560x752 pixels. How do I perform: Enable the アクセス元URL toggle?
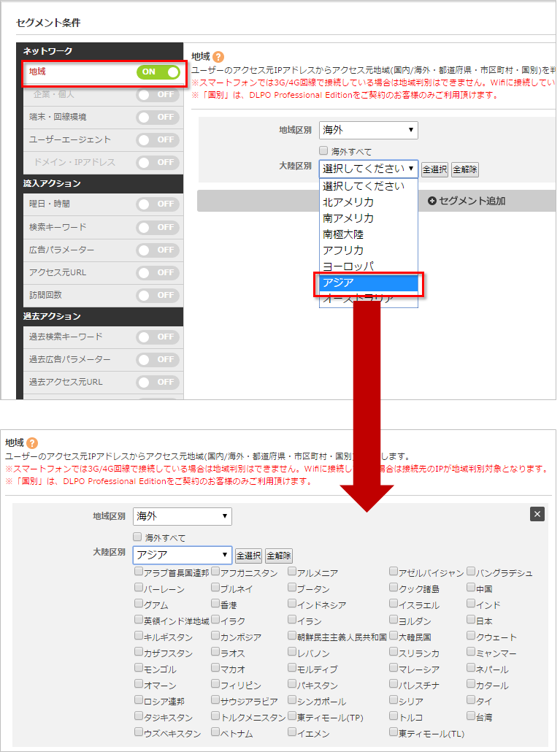click(158, 272)
